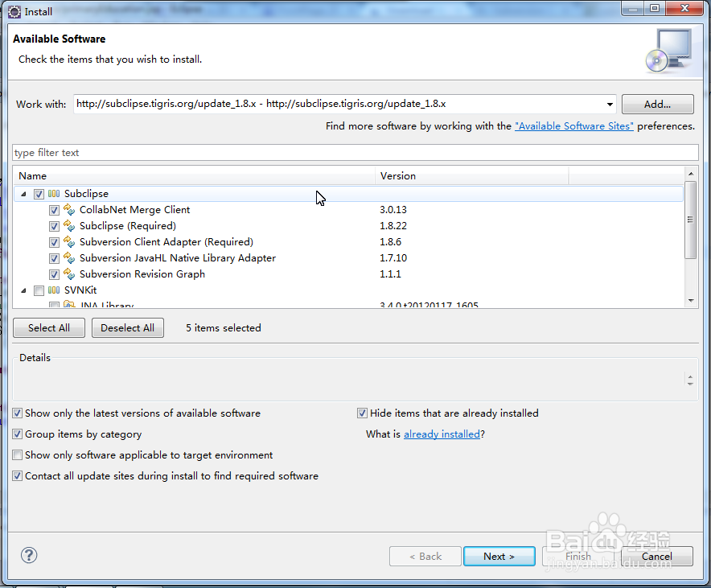This screenshot has height=588, width=711.
Task: Select the Subclipse category row label
Action: [x=86, y=194]
